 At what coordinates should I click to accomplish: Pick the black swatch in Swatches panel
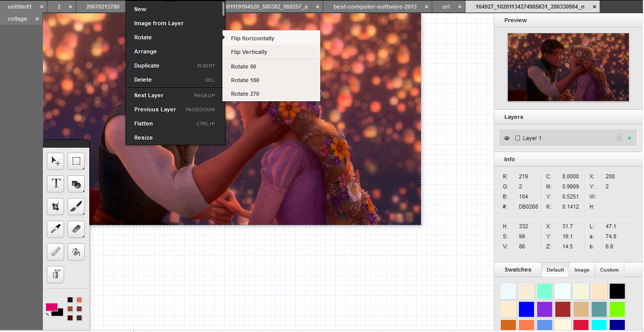[617, 291]
